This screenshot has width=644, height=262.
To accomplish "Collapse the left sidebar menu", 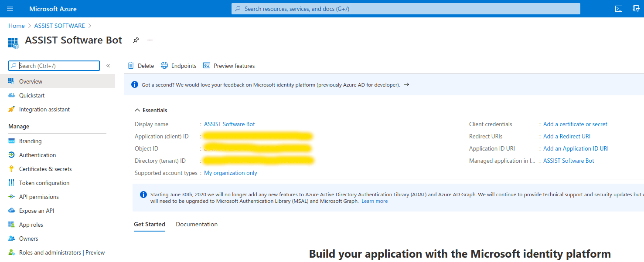I will (108, 66).
